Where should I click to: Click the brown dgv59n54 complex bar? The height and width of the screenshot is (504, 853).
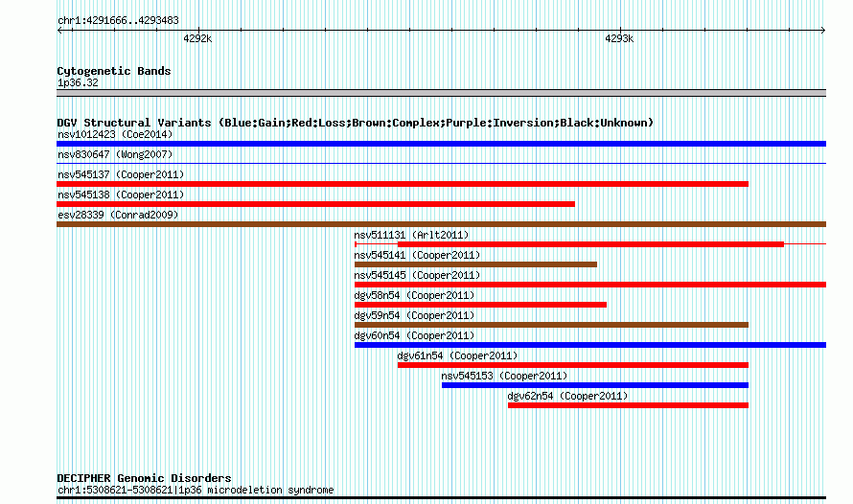click(x=551, y=325)
